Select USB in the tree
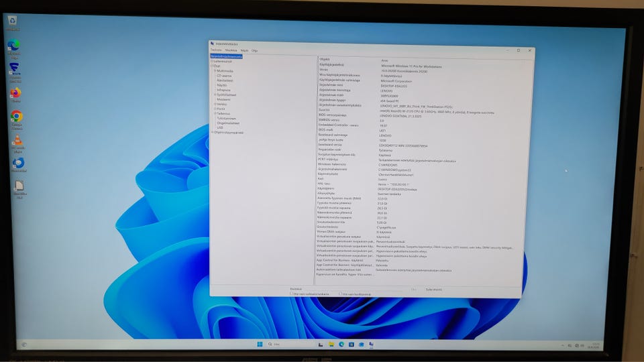The width and height of the screenshot is (644, 362). [x=220, y=127]
